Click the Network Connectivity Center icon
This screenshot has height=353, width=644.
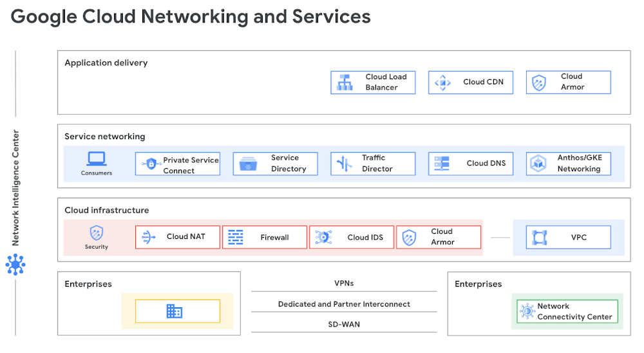527,311
